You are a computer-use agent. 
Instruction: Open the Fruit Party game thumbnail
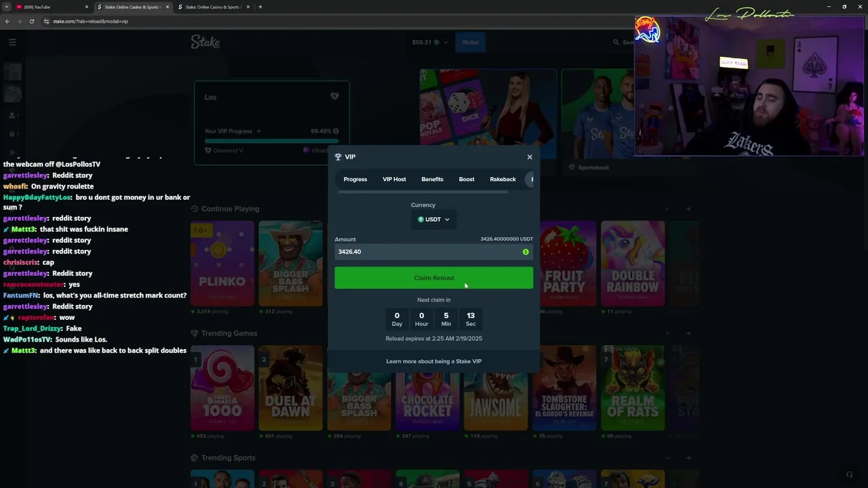(564, 264)
